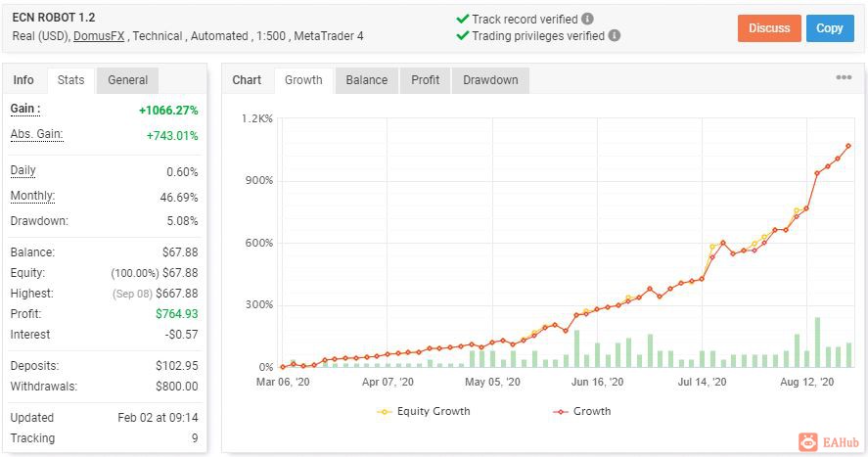The height and width of the screenshot is (457, 868).
Task: Switch to the Profit chart tab
Action: pyautogui.click(x=425, y=80)
